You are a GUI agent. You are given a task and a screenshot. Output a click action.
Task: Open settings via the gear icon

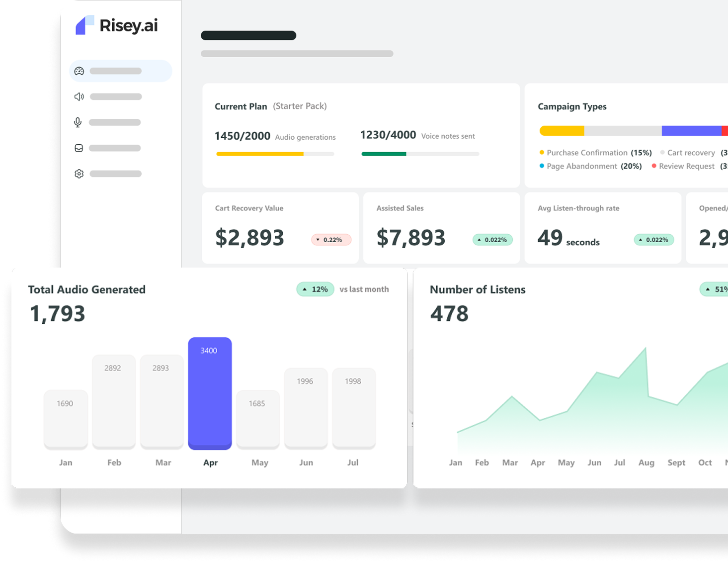pyautogui.click(x=79, y=174)
